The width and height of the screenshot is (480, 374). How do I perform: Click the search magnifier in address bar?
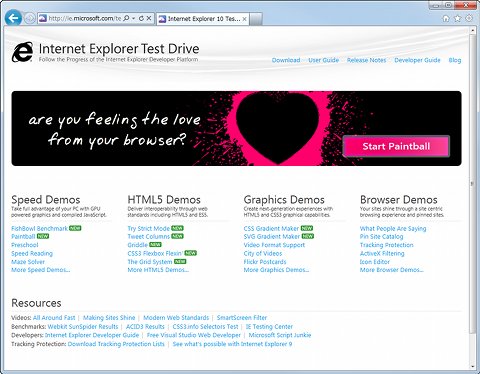pyautogui.click(x=126, y=18)
